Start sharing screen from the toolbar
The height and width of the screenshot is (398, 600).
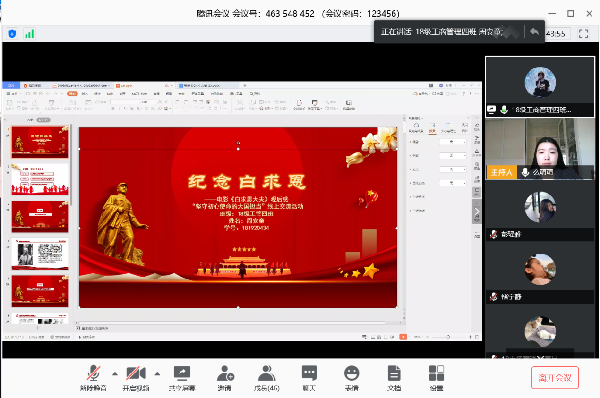[x=182, y=378]
